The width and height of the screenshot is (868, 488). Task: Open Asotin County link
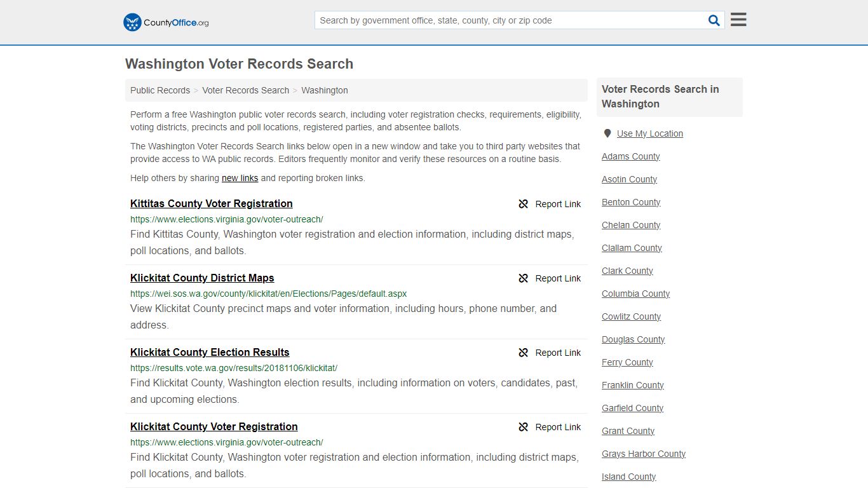tap(630, 179)
